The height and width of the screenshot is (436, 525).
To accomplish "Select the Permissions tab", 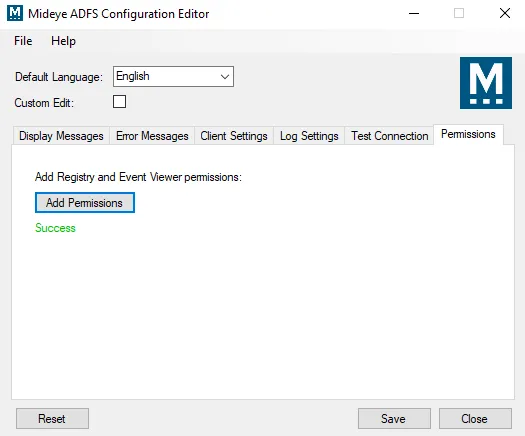I will (468, 134).
